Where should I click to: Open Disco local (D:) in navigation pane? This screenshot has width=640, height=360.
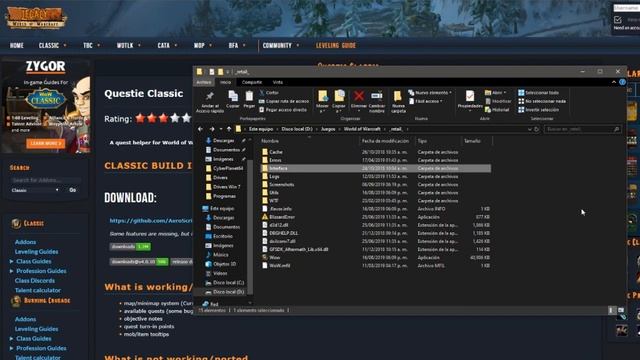click(x=224, y=292)
